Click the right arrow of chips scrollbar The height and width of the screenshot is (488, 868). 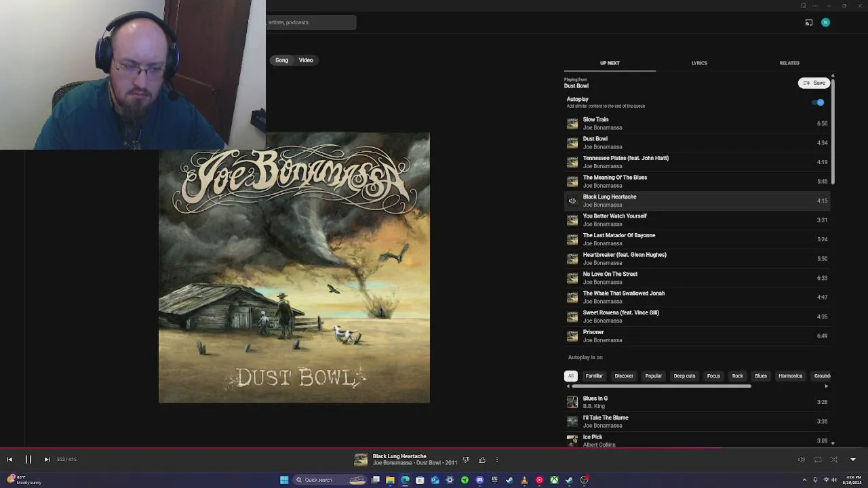[826, 386]
